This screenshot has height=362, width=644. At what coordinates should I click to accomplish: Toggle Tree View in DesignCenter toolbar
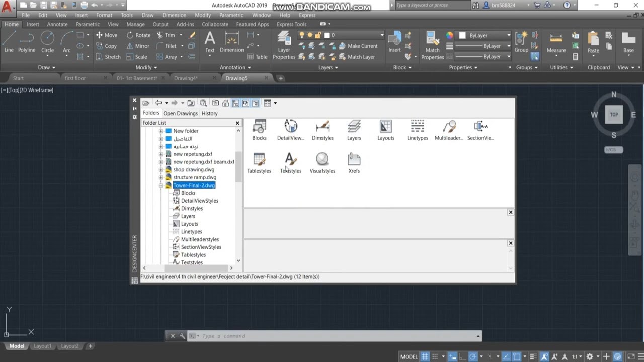click(x=235, y=103)
